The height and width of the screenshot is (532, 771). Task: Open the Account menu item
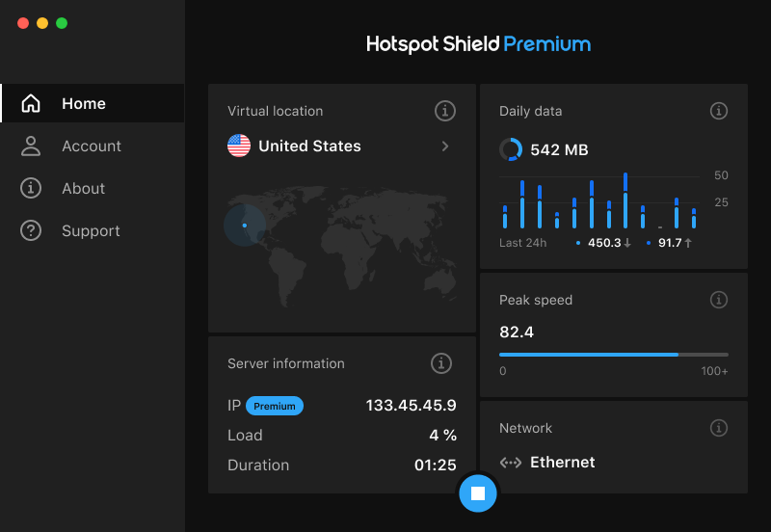(92, 146)
